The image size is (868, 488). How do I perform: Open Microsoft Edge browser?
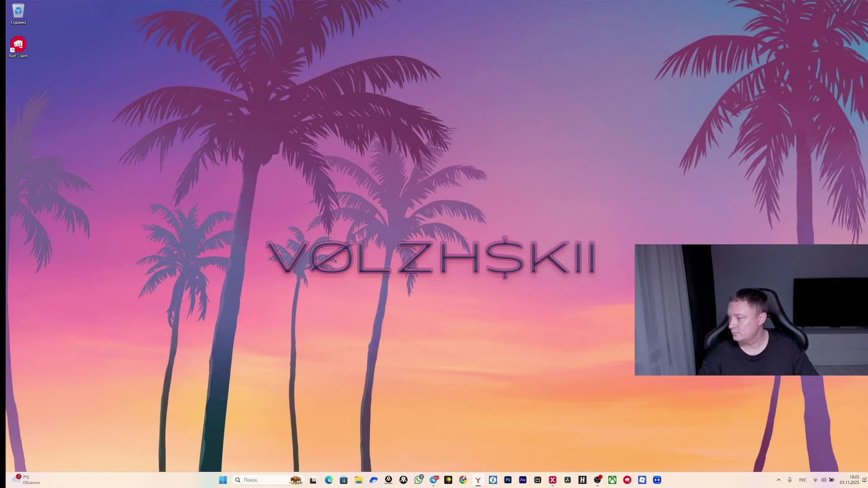point(329,480)
